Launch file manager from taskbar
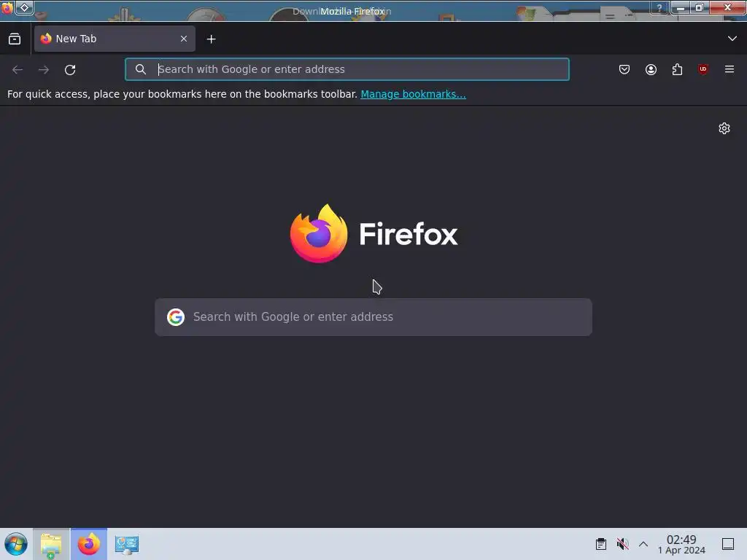Screen dimensions: 747x560 (x=51, y=544)
